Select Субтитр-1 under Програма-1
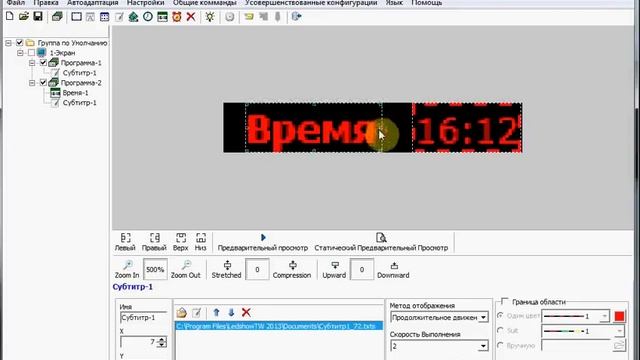 pos(80,73)
